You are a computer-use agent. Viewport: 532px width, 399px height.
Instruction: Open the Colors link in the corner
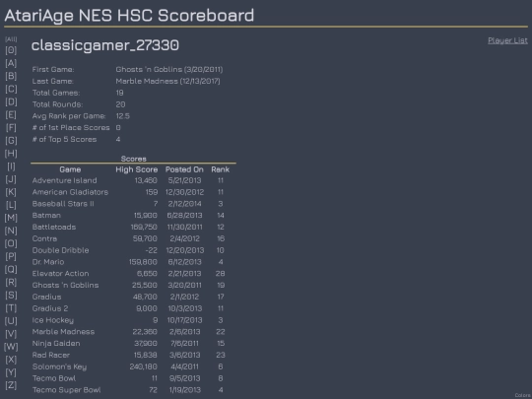pyautogui.click(x=523, y=395)
